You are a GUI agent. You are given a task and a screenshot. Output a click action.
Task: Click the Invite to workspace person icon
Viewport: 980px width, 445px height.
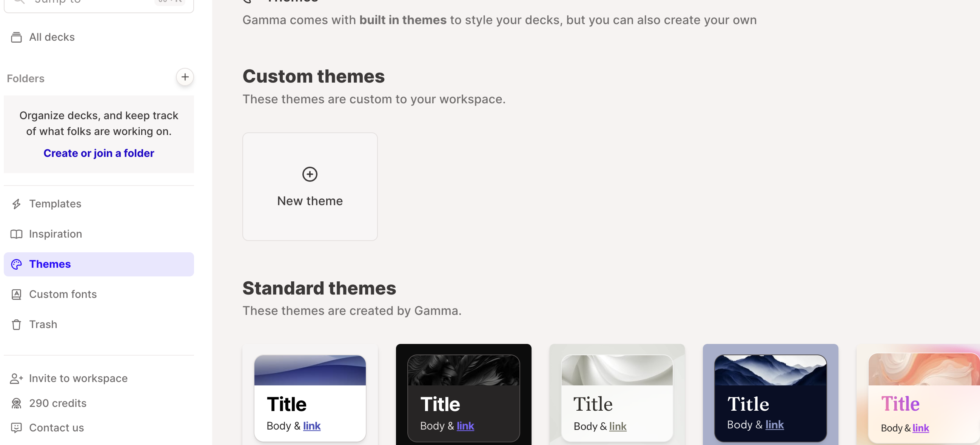pos(16,379)
